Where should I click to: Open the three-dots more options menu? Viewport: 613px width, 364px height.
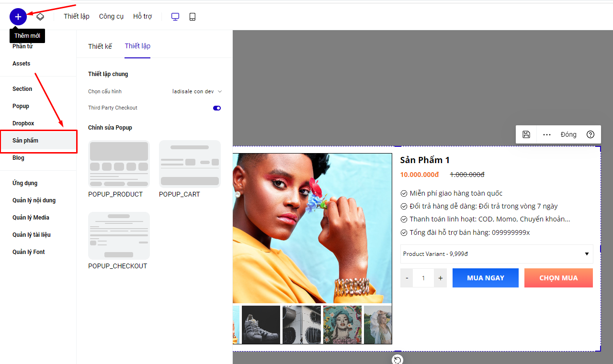pyautogui.click(x=547, y=134)
